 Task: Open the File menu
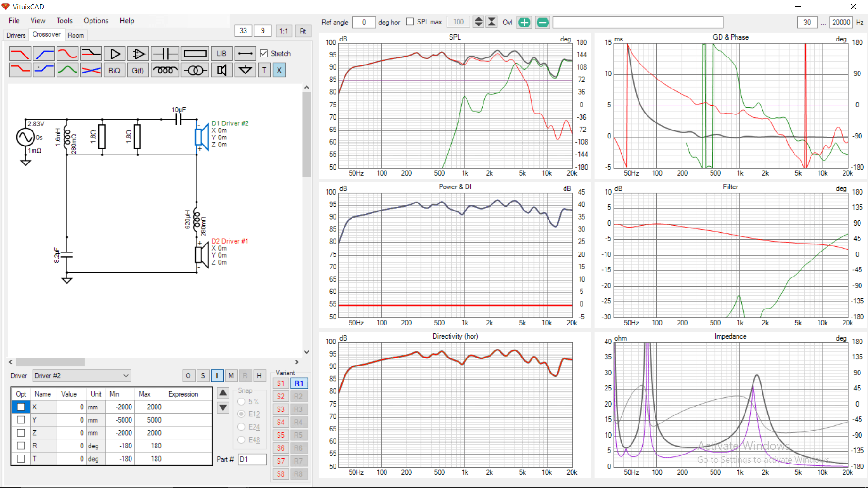point(14,21)
